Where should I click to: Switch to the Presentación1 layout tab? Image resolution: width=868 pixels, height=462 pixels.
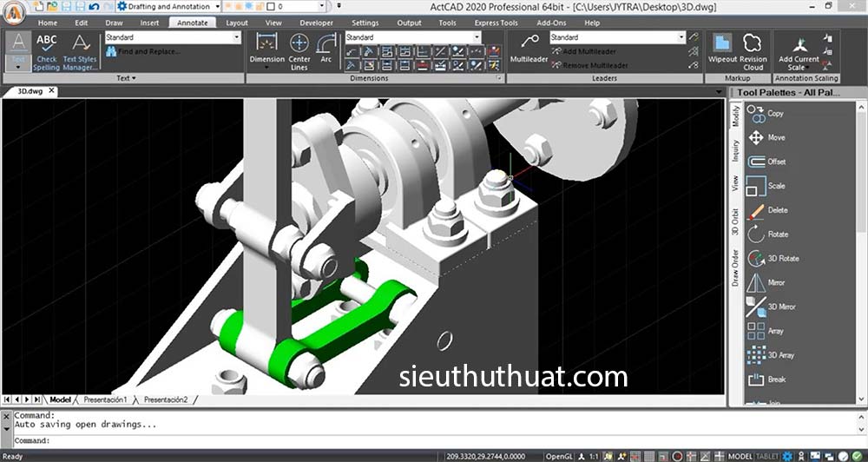pos(104,399)
